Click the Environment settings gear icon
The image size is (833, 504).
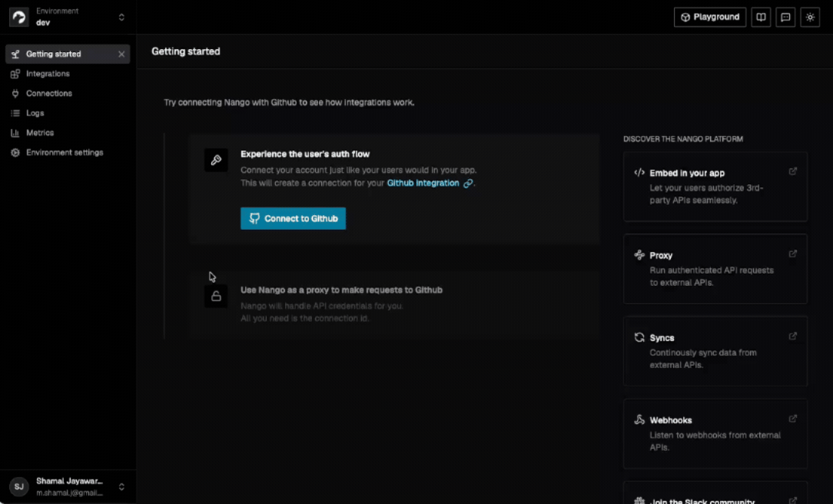tap(15, 152)
